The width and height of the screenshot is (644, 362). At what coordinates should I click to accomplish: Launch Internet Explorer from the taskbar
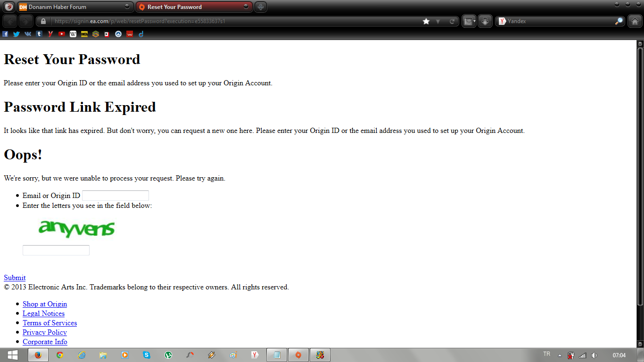pyautogui.click(x=82, y=355)
